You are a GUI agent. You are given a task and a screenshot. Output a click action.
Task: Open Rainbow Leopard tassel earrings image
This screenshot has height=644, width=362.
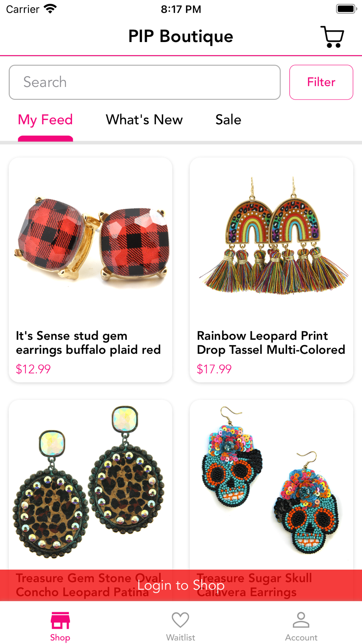[271, 235]
